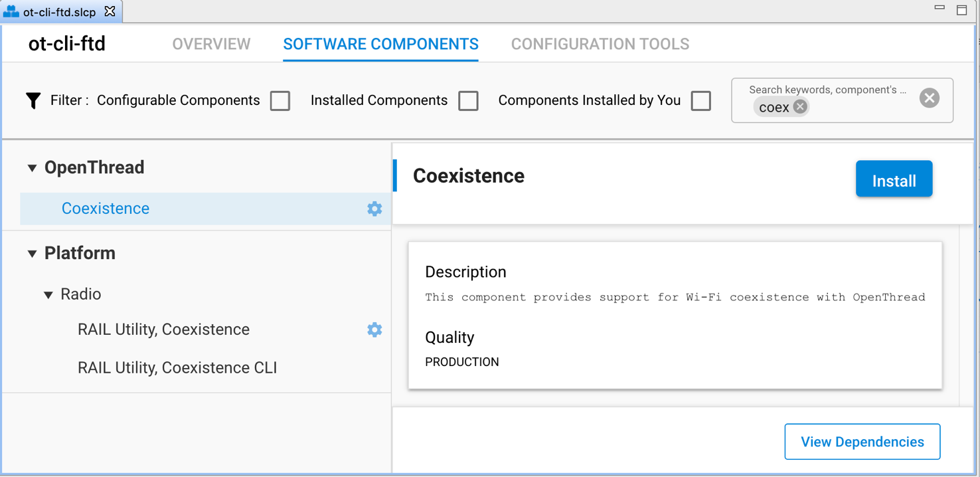Switch to the Overview tab
980x477 pixels.
(x=211, y=44)
